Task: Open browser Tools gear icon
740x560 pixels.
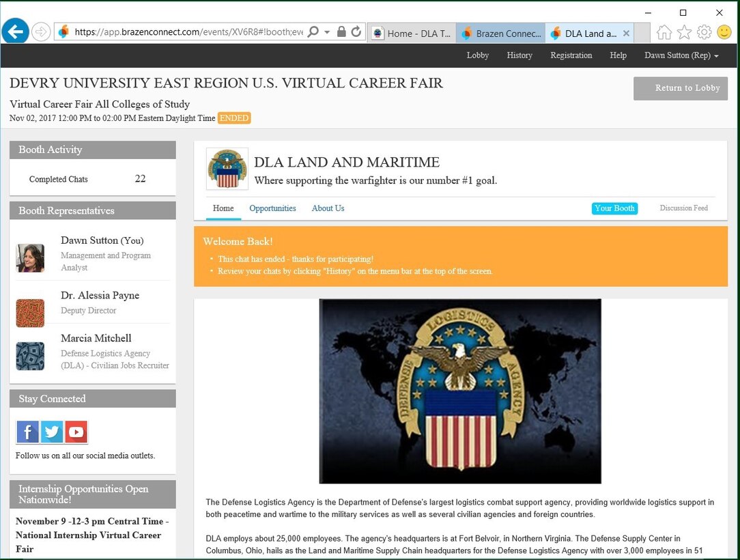Action: (704, 32)
